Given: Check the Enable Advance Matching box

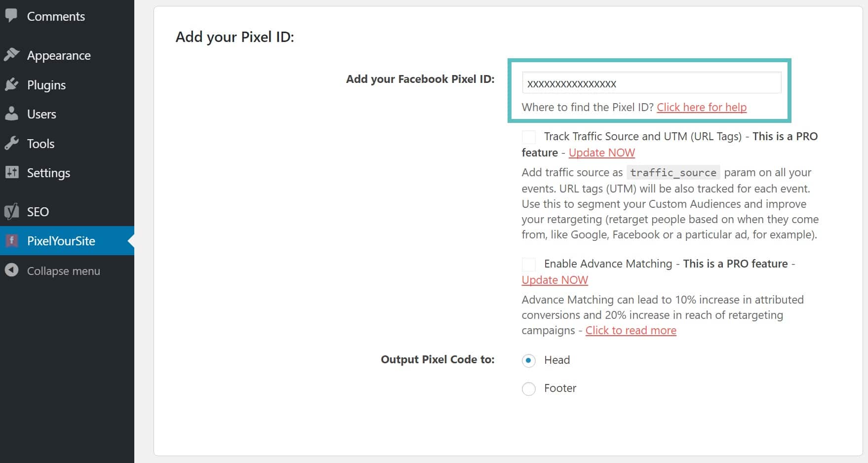Looking at the screenshot, I should (x=528, y=265).
